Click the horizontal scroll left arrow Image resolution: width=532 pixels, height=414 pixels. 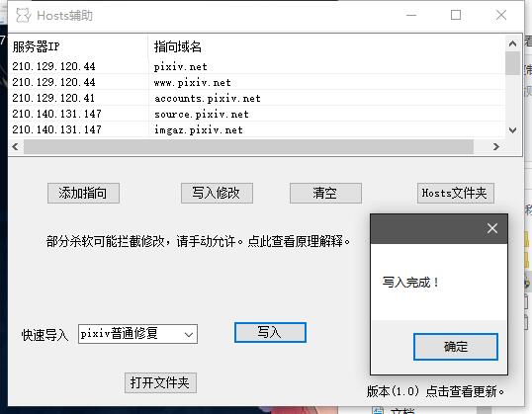point(15,146)
